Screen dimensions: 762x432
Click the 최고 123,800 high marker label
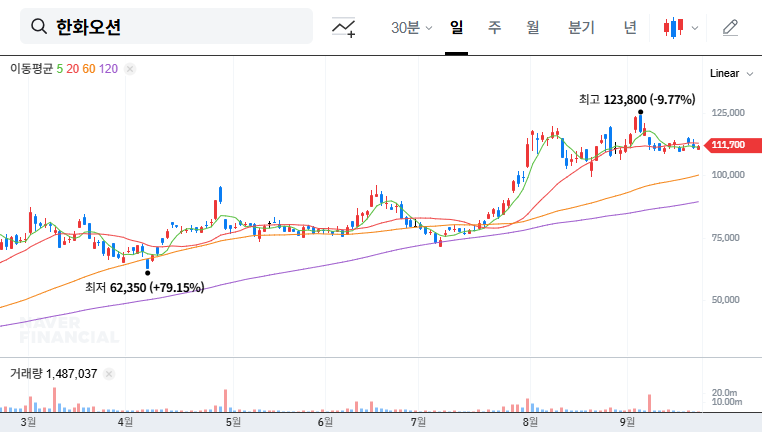pyautogui.click(x=637, y=100)
